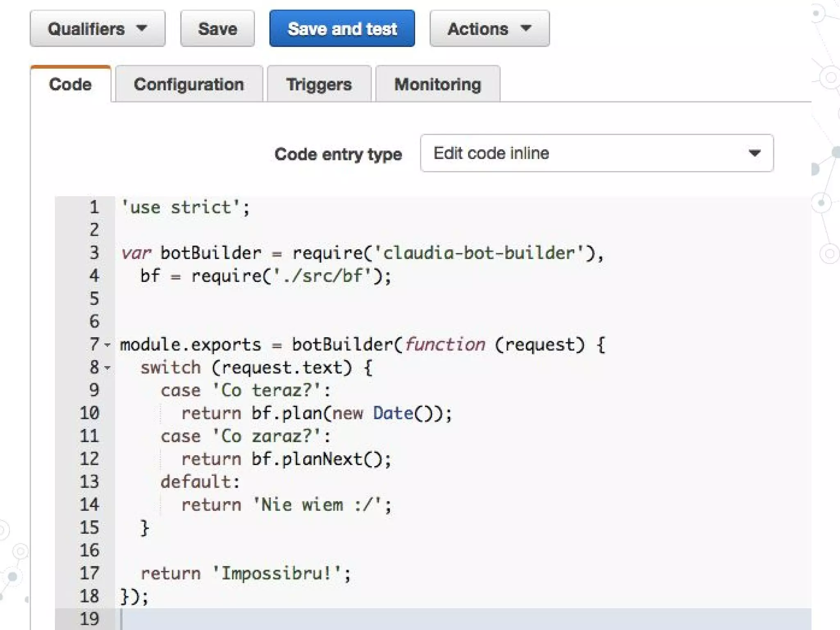
Task: Click line number 17 in the gutter
Action: 89,573
